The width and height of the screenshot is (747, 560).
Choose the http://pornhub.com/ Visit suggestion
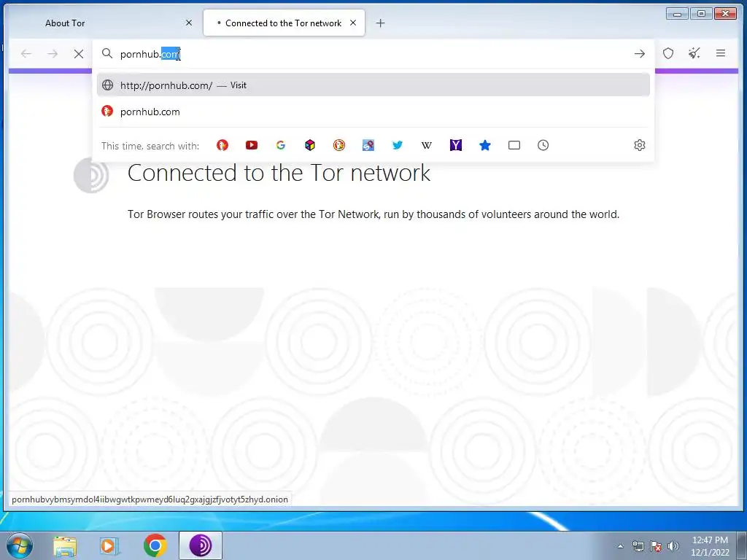pos(373,85)
